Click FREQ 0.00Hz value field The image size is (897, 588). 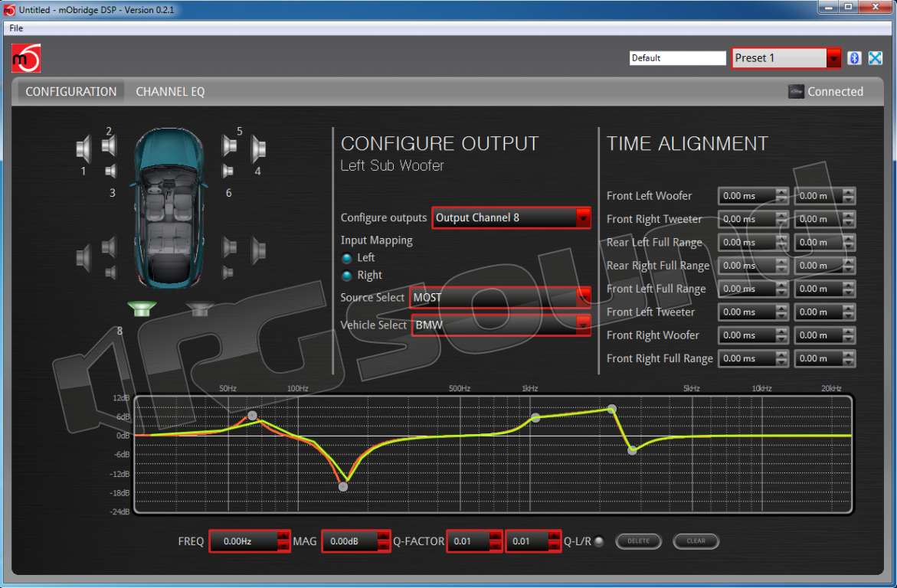(x=244, y=541)
